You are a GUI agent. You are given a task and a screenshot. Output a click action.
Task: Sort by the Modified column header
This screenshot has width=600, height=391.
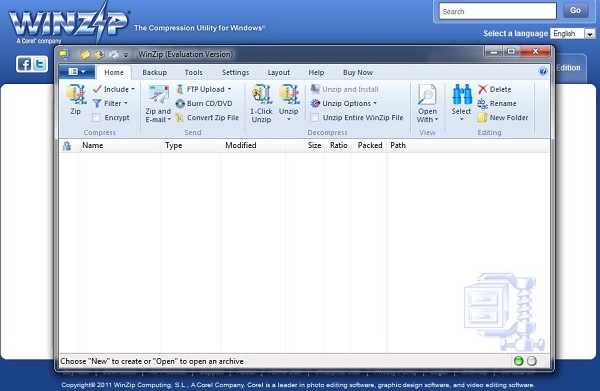point(253,145)
